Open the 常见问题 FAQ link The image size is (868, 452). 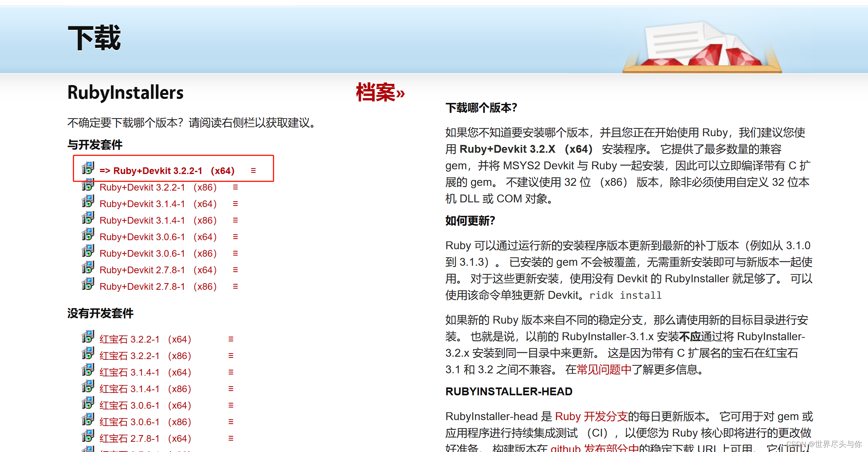(598, 370)
